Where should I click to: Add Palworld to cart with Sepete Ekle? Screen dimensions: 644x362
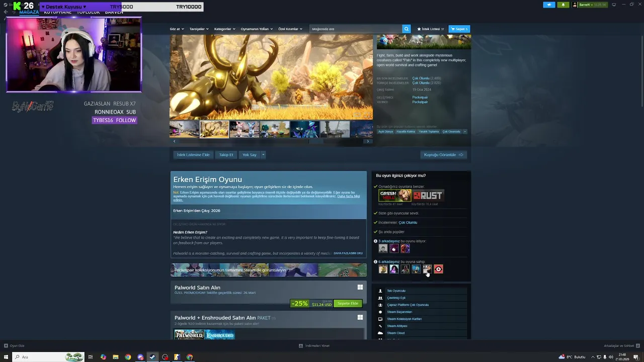(x=348, y=304)
